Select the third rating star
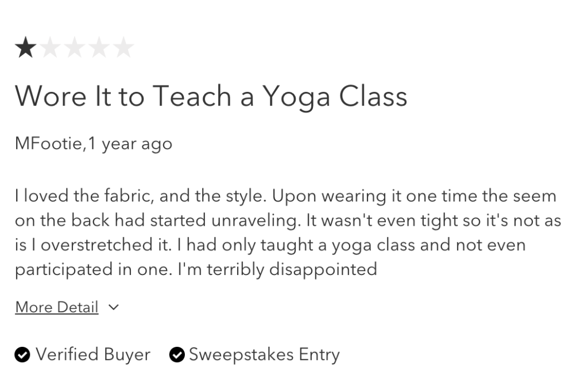 75,48
